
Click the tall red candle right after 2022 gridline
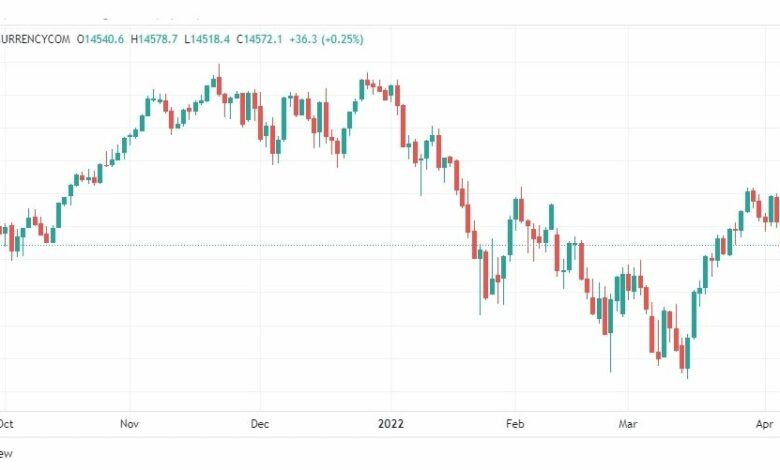[403, 126]
